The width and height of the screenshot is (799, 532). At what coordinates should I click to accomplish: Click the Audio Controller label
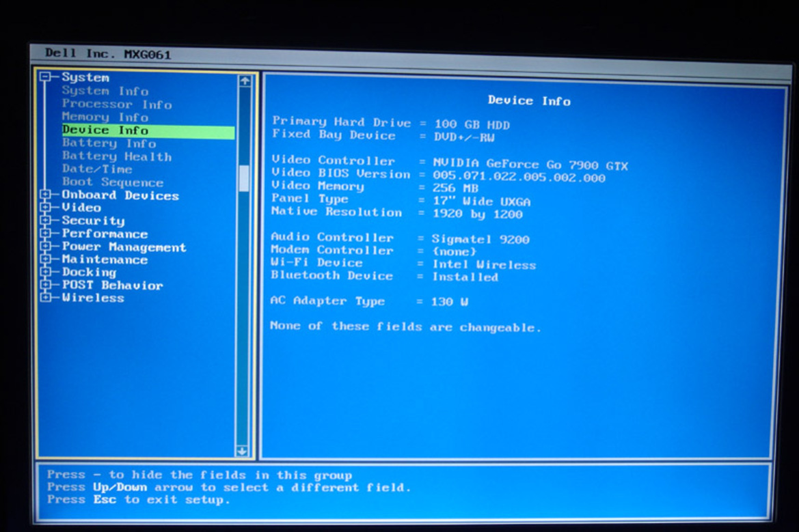pyautogui.click(x=332, y=237)
